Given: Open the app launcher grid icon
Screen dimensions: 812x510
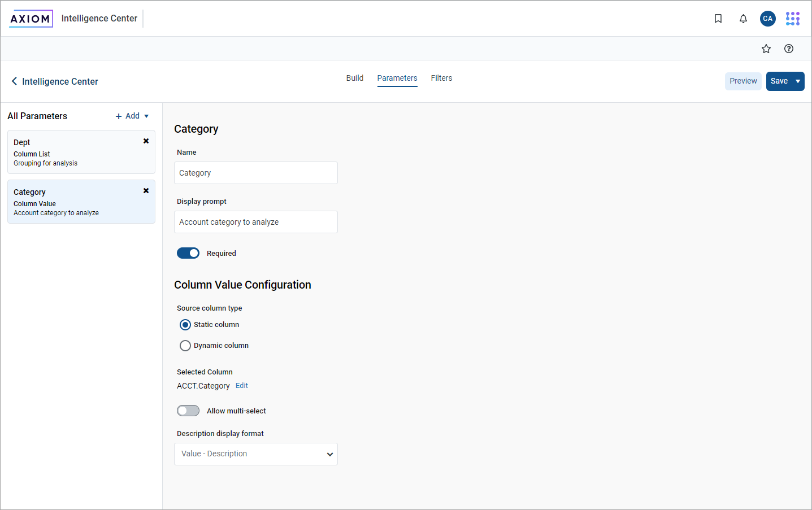Looking at the screenshot, I should 792,19.
